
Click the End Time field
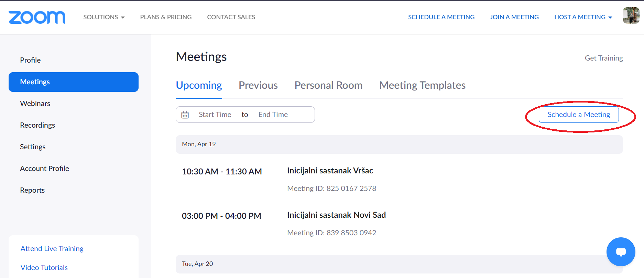tap(273, 115)
